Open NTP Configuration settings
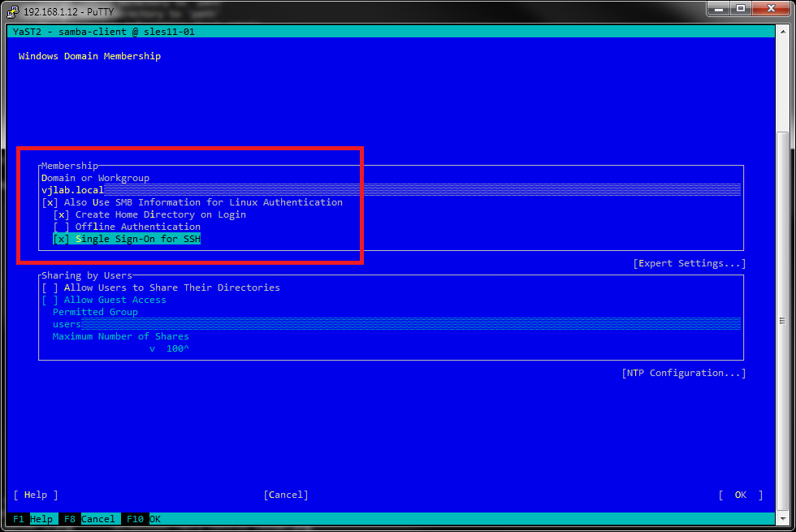The image size is (796, 532). [683, 373]
